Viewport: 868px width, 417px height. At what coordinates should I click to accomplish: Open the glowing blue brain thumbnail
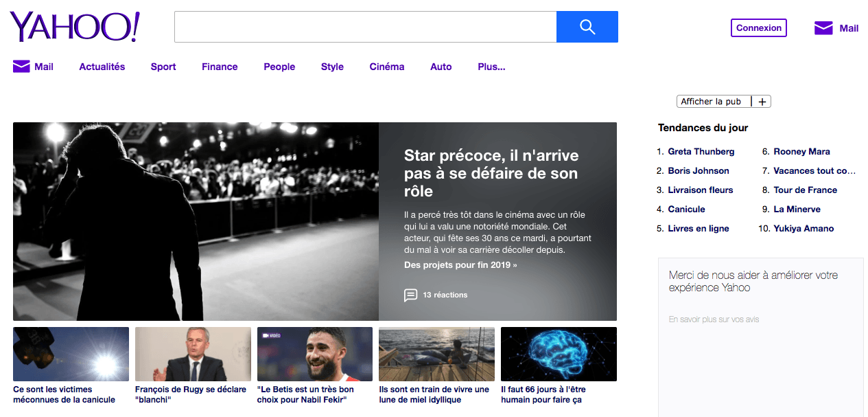pyautogui.click(x=559, y=354)
